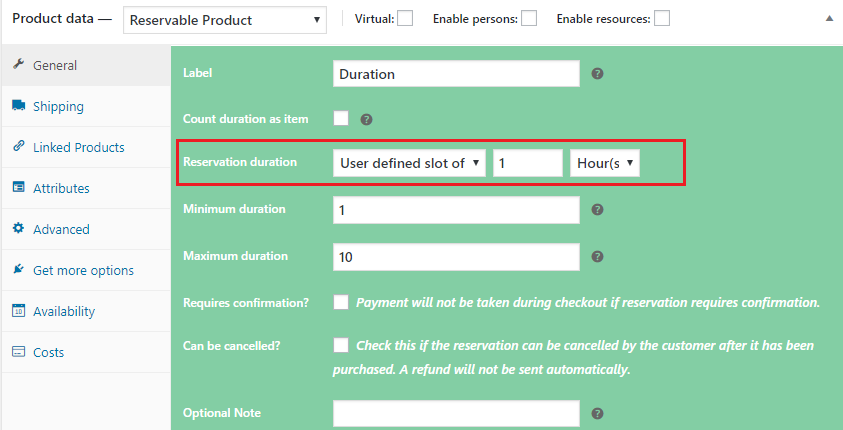Click the wrench icon beside General

(x=18, y=65)
